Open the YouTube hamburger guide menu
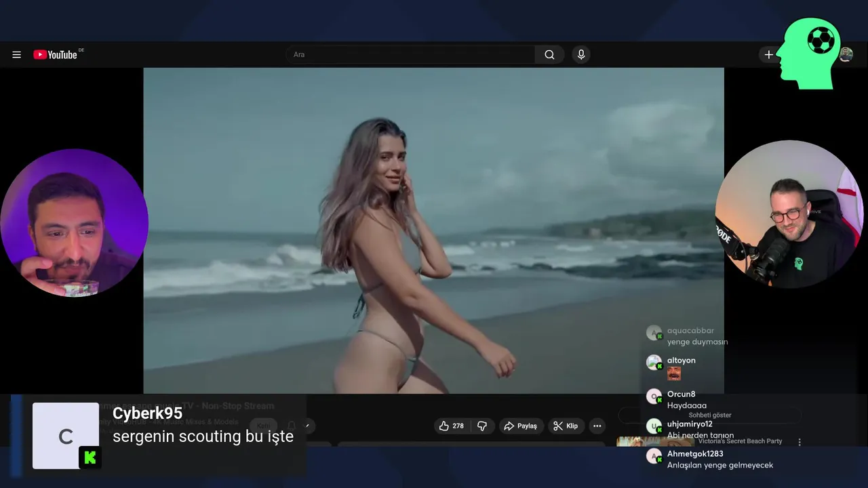This screenshot has height=488, width=868. (x=16, y=55)
